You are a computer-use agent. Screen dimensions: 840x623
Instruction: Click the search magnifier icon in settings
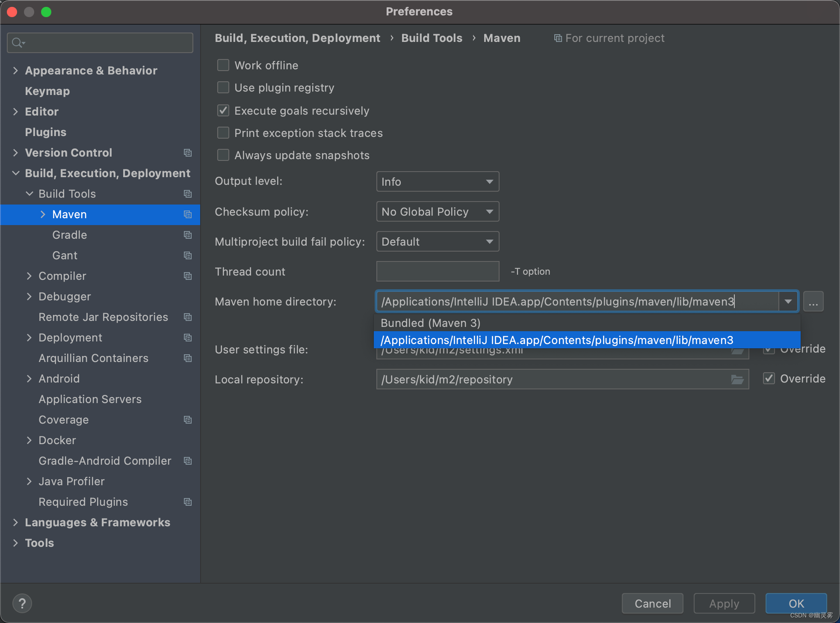click(18, 43)
